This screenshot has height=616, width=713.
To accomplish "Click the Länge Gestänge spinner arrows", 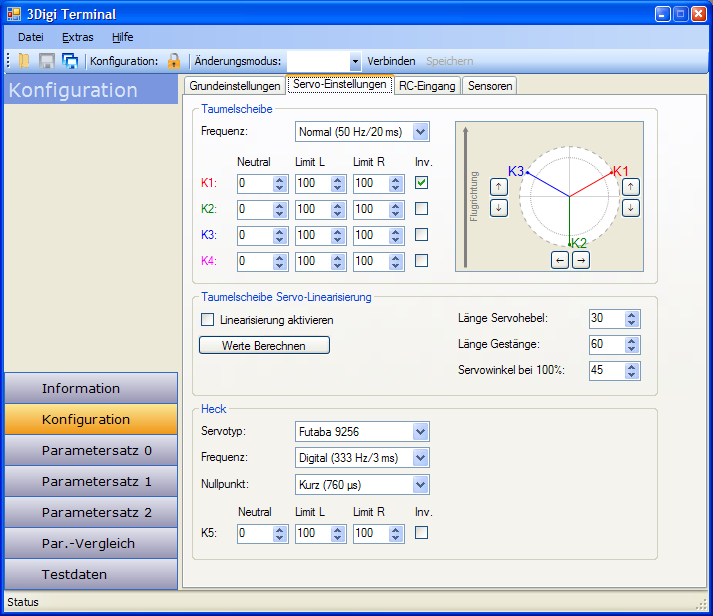I will [x=631, y=345].
